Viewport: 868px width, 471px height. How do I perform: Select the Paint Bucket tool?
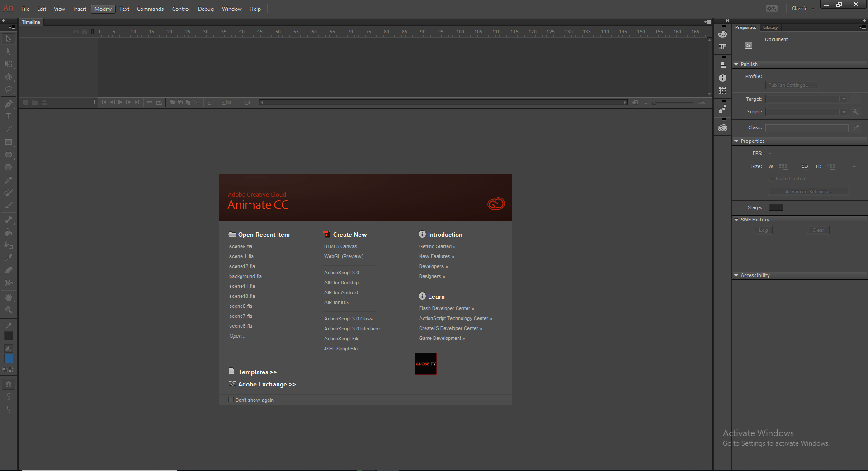click(9, 232)
